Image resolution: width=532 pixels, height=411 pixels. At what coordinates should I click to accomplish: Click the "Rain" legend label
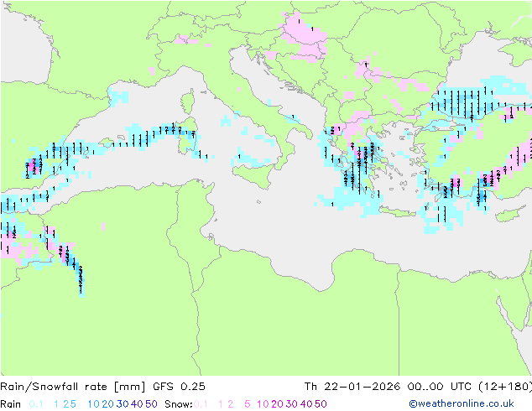(11, 404)
